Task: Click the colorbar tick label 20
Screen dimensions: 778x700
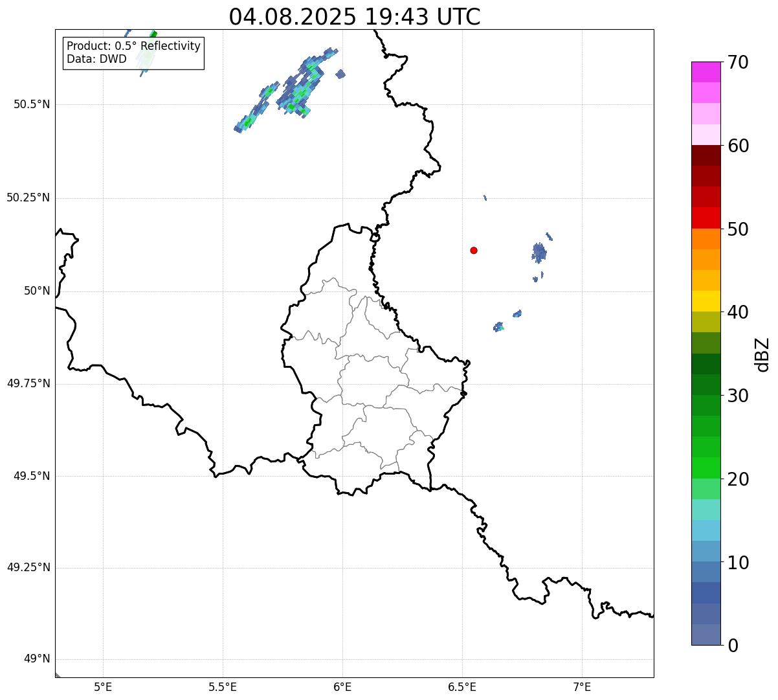Action: pyautogui.click(x=738, y=479)
